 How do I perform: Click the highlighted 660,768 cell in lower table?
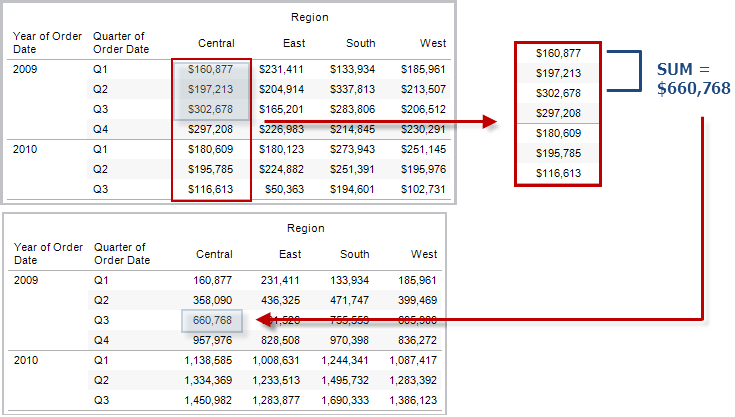point(211,320)
